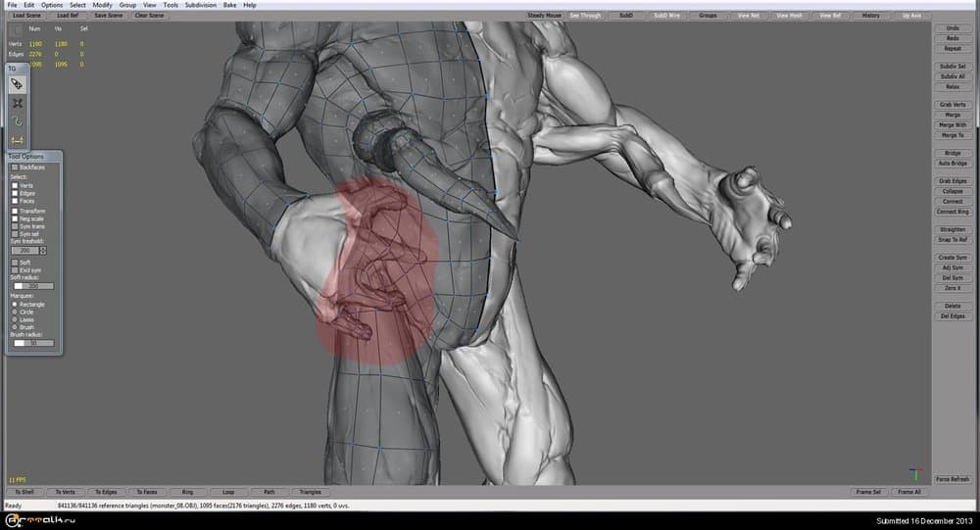Click the Del Edges button

click(953, 316)
